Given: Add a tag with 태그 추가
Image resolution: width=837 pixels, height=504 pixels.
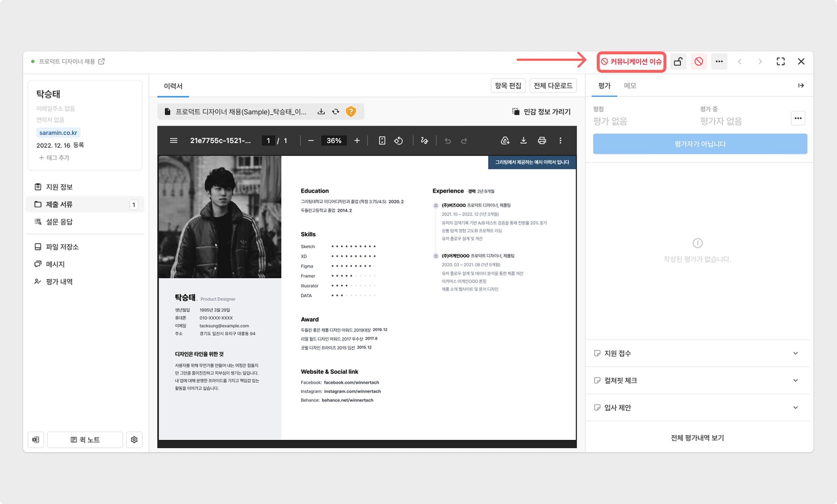Looking at the screenshot, I should point(54,157).
